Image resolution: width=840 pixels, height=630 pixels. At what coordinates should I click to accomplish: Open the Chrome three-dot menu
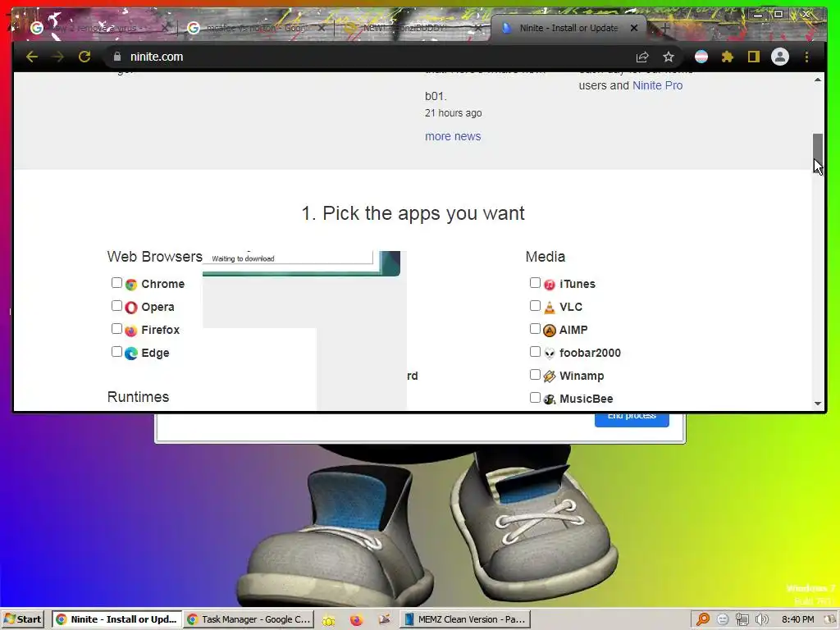[x=807, y=57]
